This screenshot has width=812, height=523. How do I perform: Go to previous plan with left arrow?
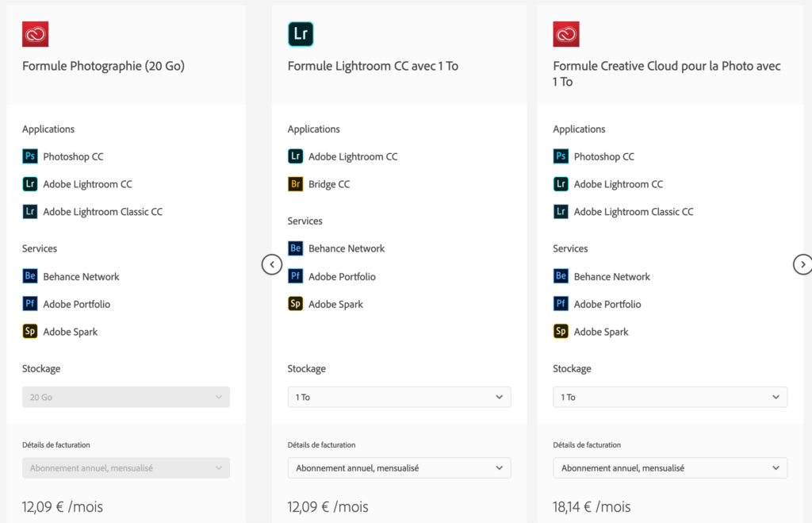pyautogui.click(x=272, y=264)
